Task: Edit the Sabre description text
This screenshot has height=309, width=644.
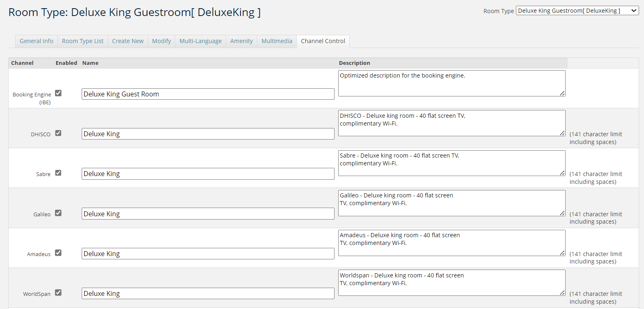Action: tap(451, 163)
